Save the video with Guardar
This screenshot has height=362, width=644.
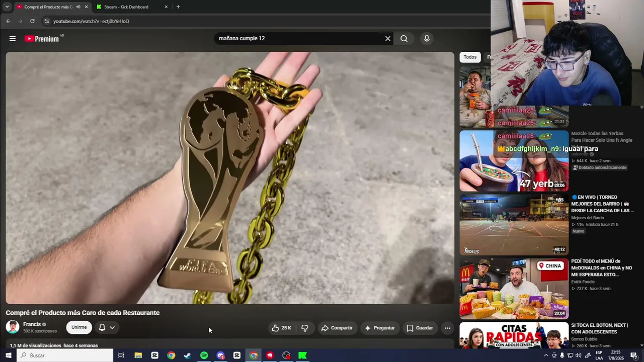(420, 328)
